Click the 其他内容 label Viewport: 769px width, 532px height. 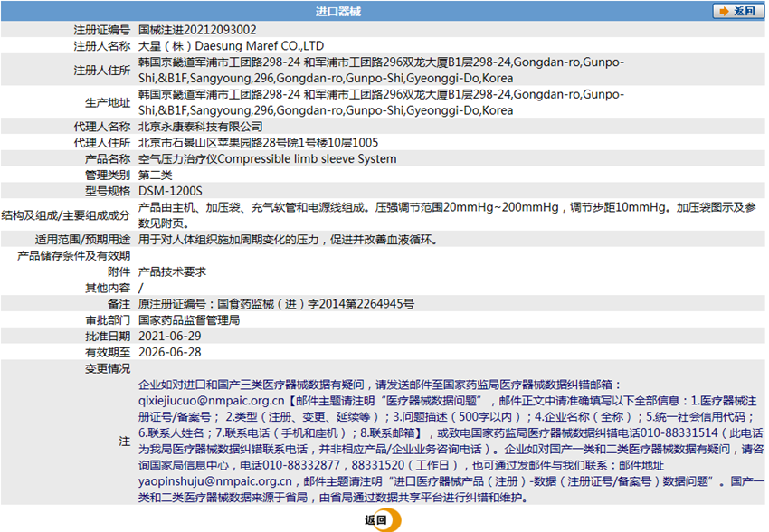click(x=108, y=288)
